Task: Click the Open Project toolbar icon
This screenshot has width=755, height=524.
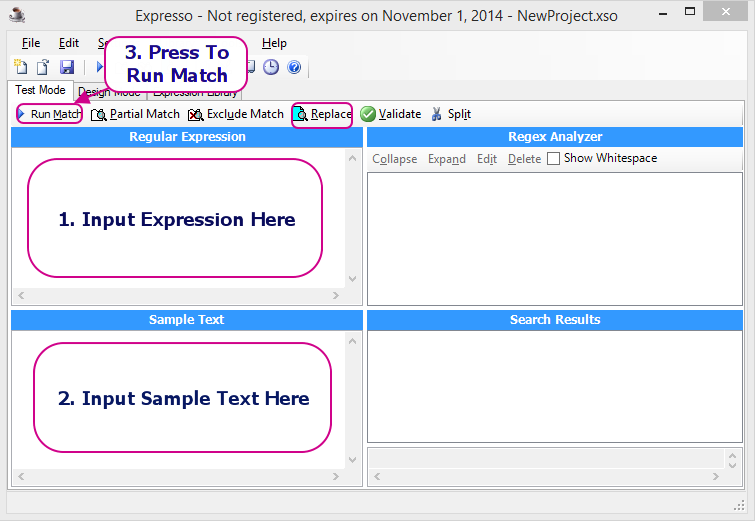Action: click(x=43, y=66)
